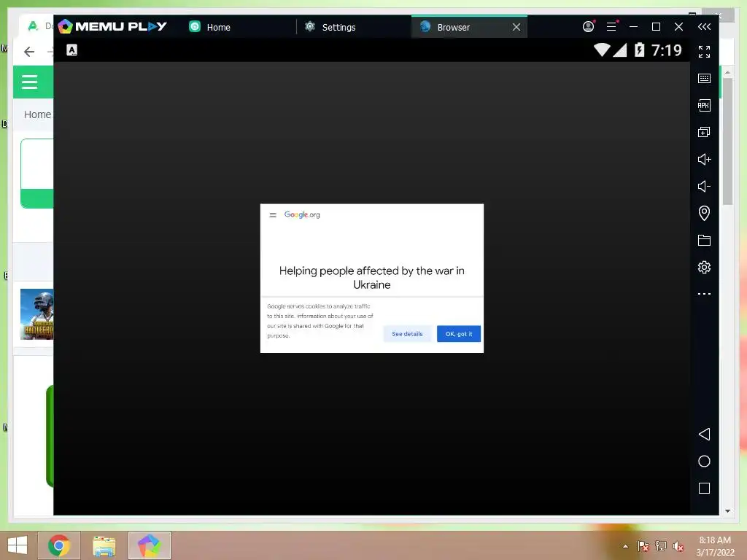Decrease emulator volume
Image resolution: width=747 pixels, height=560 pixels.
point(704,186)
